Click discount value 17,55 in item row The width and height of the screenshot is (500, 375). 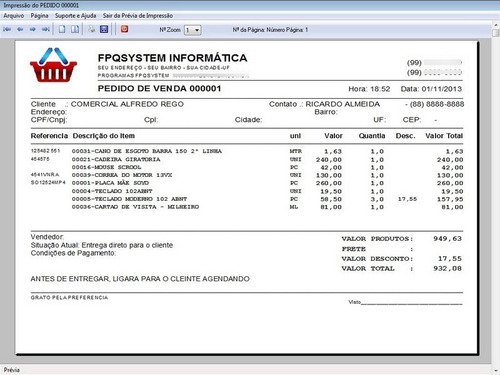407,199
